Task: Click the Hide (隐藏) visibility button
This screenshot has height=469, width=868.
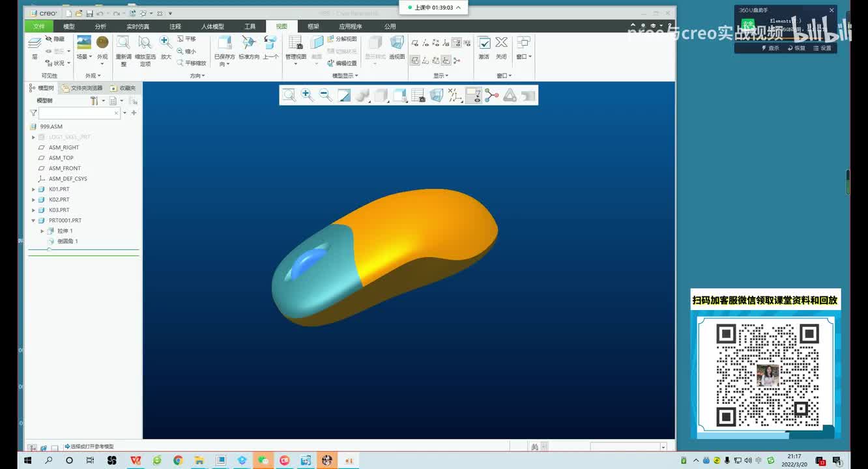Action: click(x=55, y=39)
